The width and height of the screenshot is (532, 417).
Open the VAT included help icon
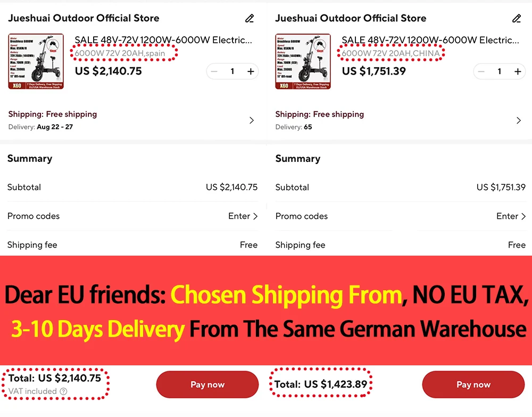pos(64,391)
